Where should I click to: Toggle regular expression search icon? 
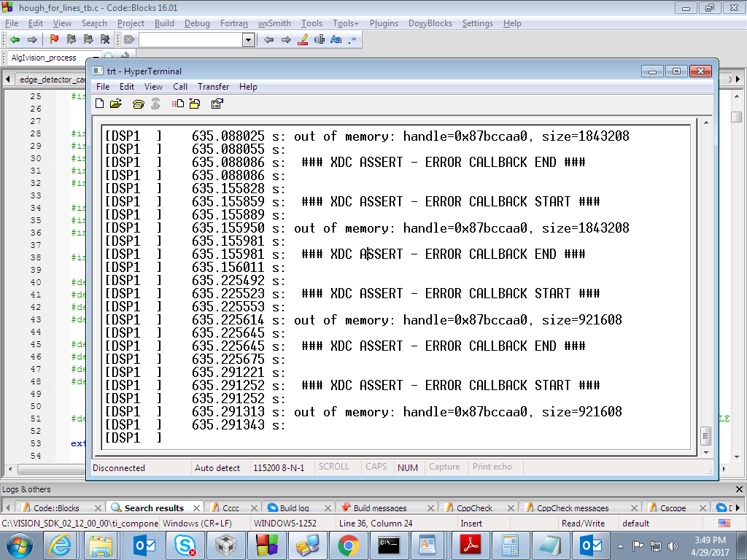[x=352, y=39]
